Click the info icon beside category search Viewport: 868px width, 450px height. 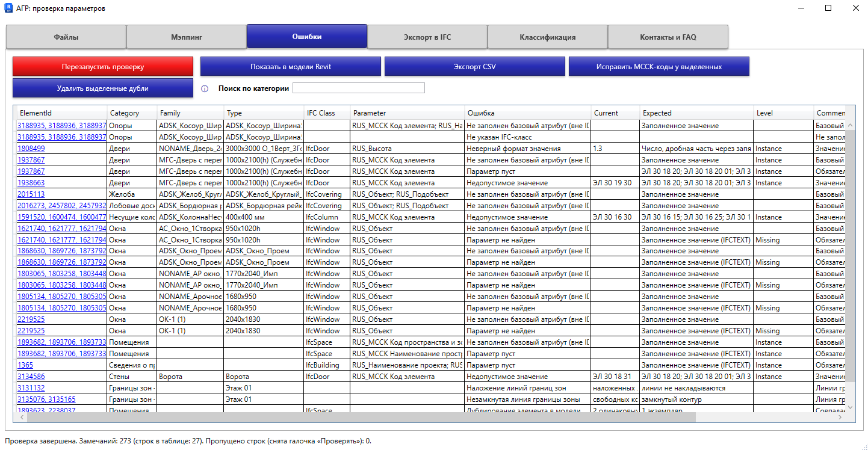click(x=205, y=88)
